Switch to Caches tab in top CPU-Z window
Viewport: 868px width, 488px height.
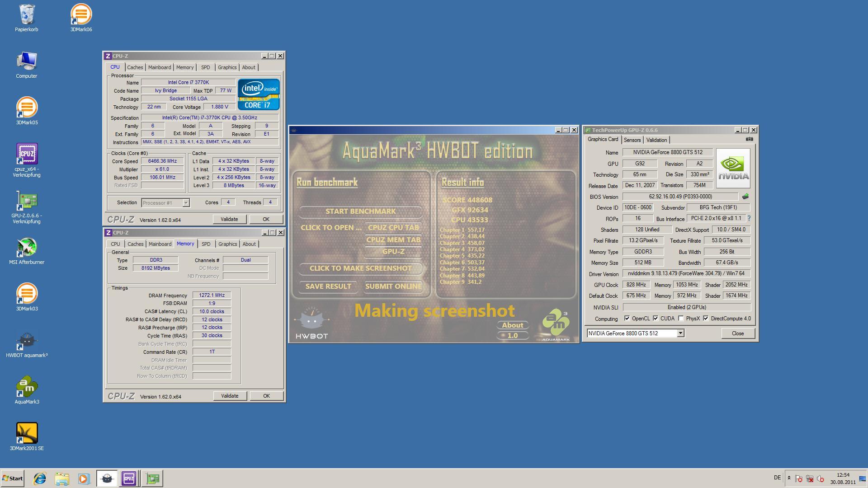(x=135, y=67)
